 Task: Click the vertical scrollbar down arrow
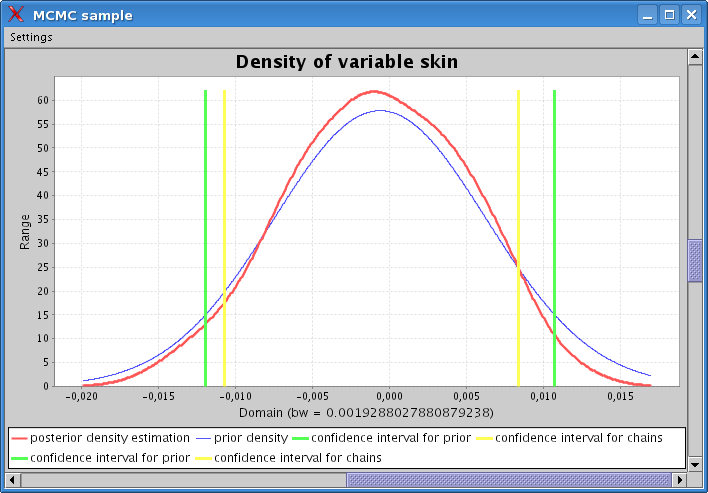point(694,463)
